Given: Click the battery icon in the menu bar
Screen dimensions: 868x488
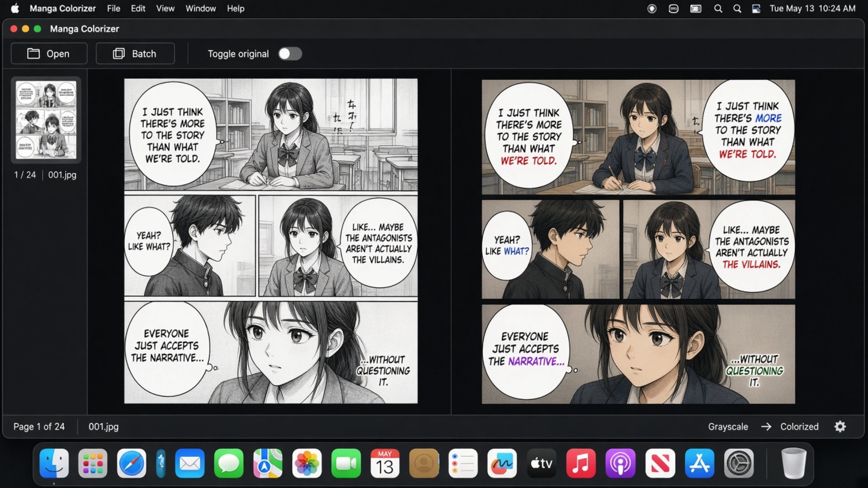Looking at the screenshot, I should click(x=696, y=9).
